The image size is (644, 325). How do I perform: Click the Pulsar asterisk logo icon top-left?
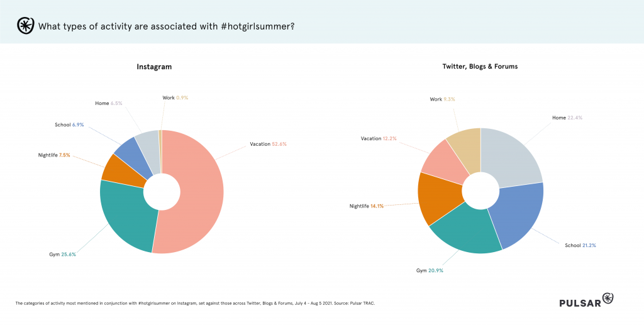pyautogui.click(x=25, y=26)
